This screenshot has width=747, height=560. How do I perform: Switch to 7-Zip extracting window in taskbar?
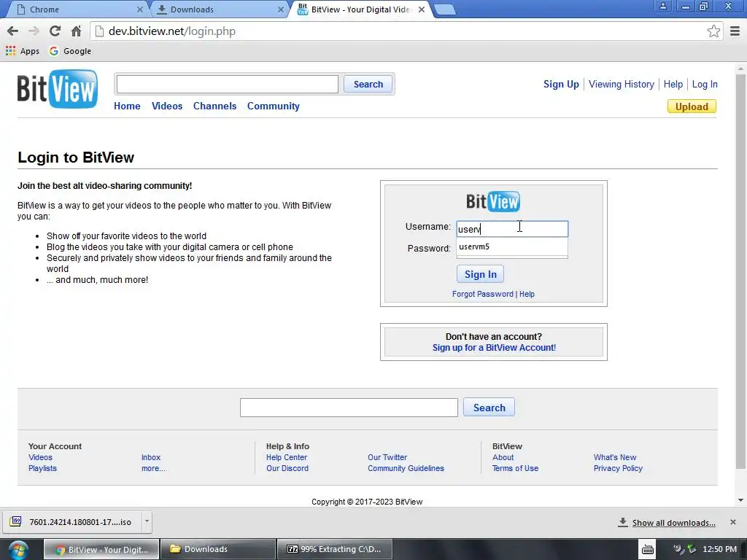coord(335,549)
